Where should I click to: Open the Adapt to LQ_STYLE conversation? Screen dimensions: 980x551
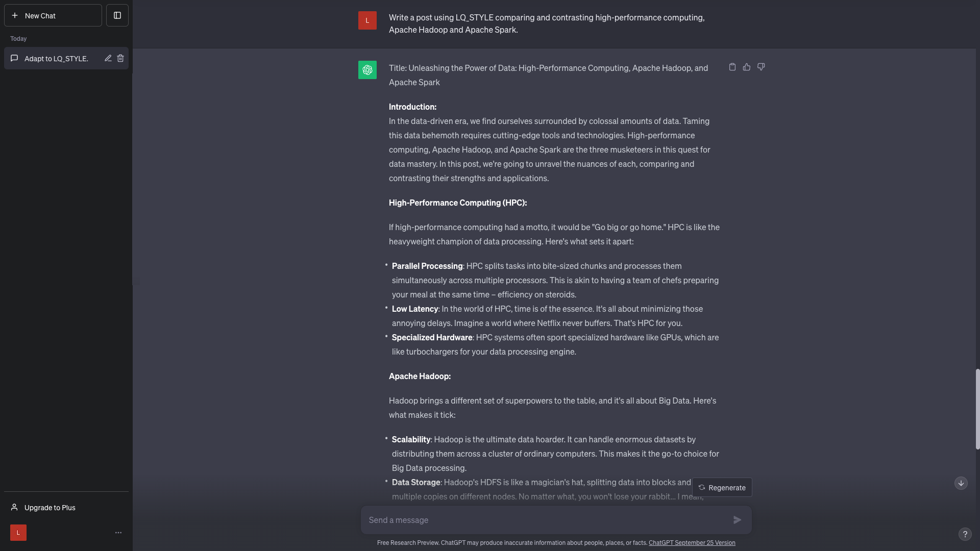(56, 59)
